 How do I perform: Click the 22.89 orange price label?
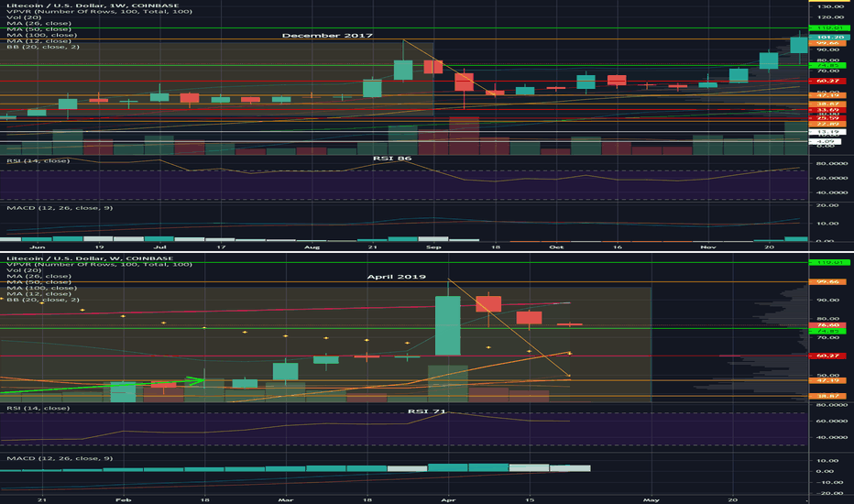coord(827,125)
